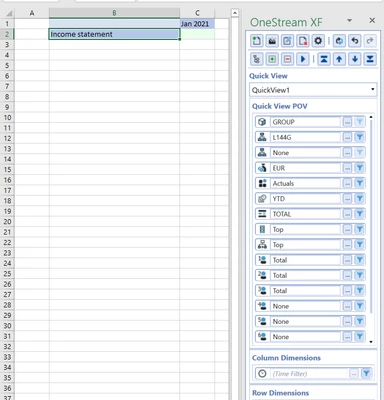Click the red minus collapse icon
384x400 pixels.
(x=287, y=59)
